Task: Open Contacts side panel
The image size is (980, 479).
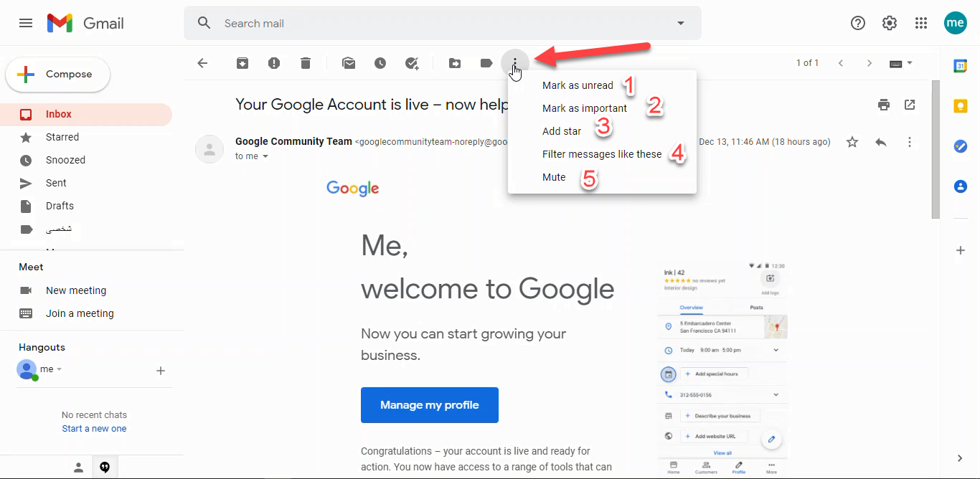Action: [960, 186]
